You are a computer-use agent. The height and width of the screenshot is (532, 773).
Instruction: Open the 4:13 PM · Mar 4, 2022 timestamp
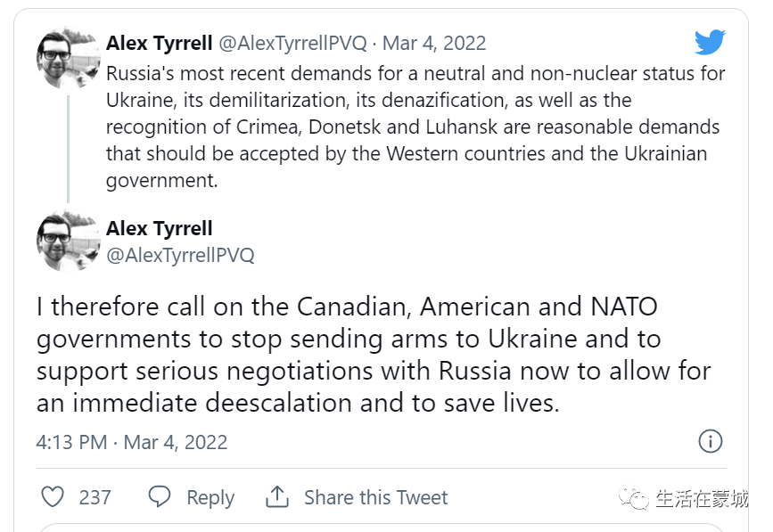[132, 442]
